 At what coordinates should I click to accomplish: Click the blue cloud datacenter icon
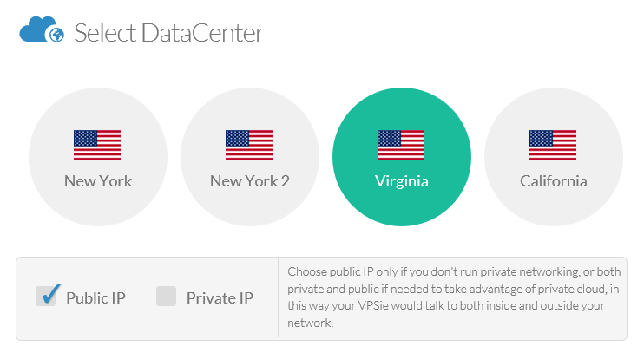tap(42, 29)
